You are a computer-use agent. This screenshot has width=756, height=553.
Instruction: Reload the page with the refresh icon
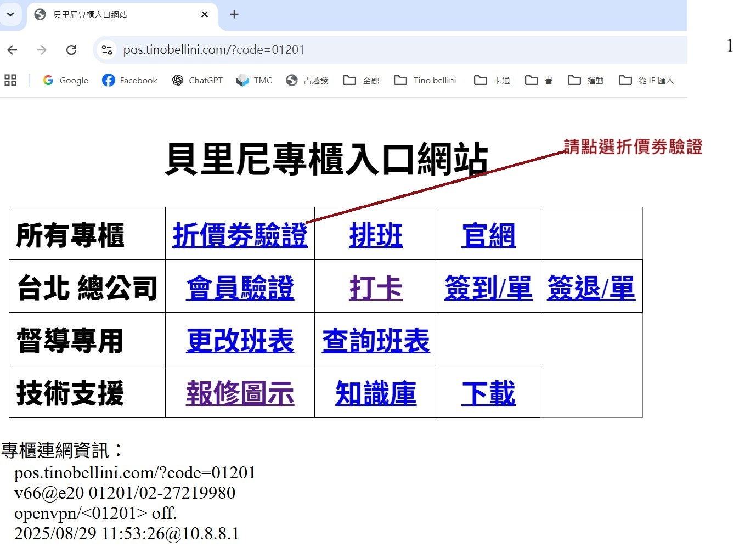pyautogui.click(x=71, y=50)
